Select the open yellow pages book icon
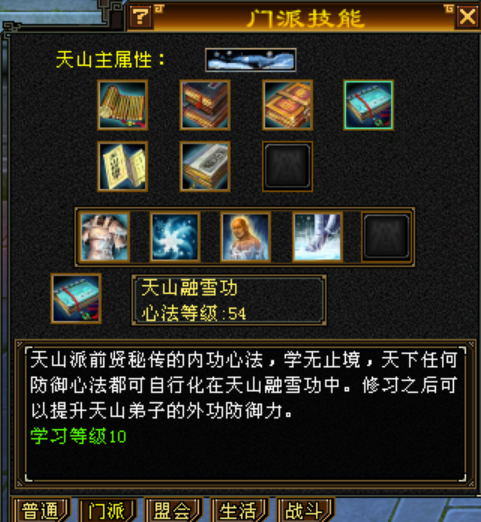This screenshot has width=481, height=522. pos(123,166)
